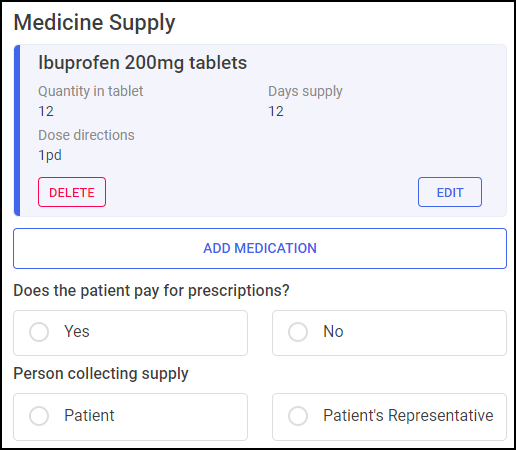Screen dimensions: 516x450
Task: Click the Ibuprofen 200mg tablets title
Action: coord(142,63)
